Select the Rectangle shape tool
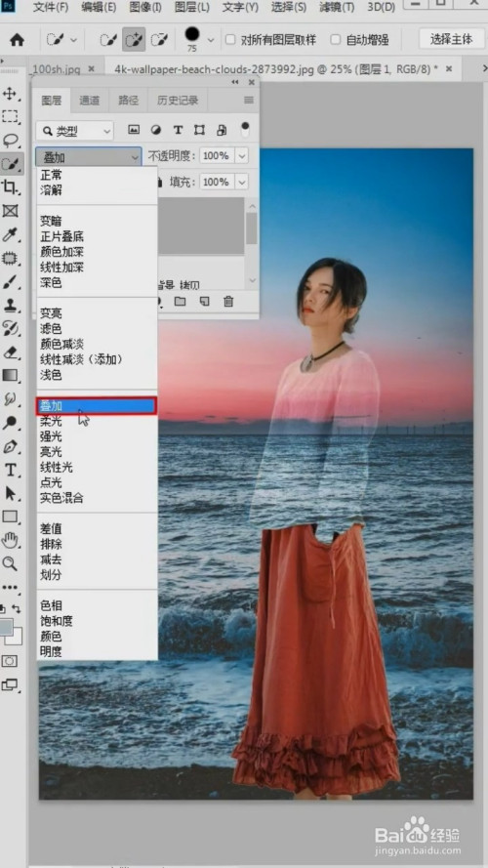This screenshot has height=868, width=488. click(x=10, y=517)
